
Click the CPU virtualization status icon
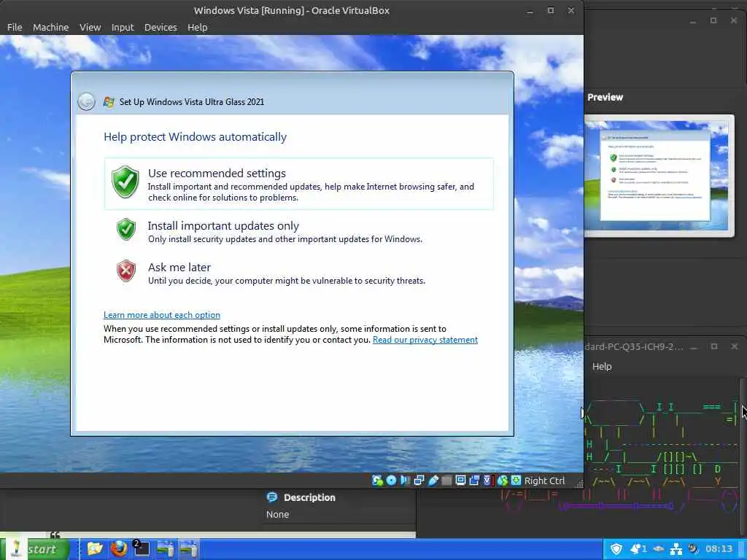[488, 481]
